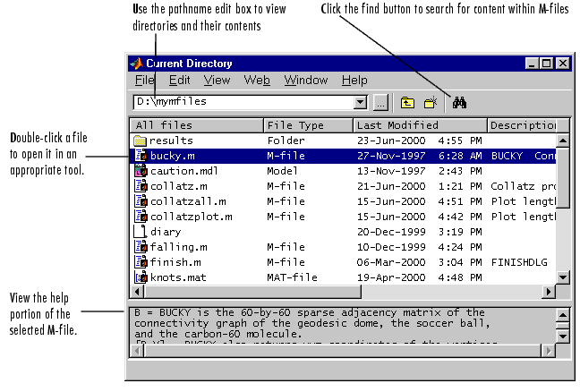
Task: Click the browse for folder ellipsis button
Action: [x=380, y=102]
